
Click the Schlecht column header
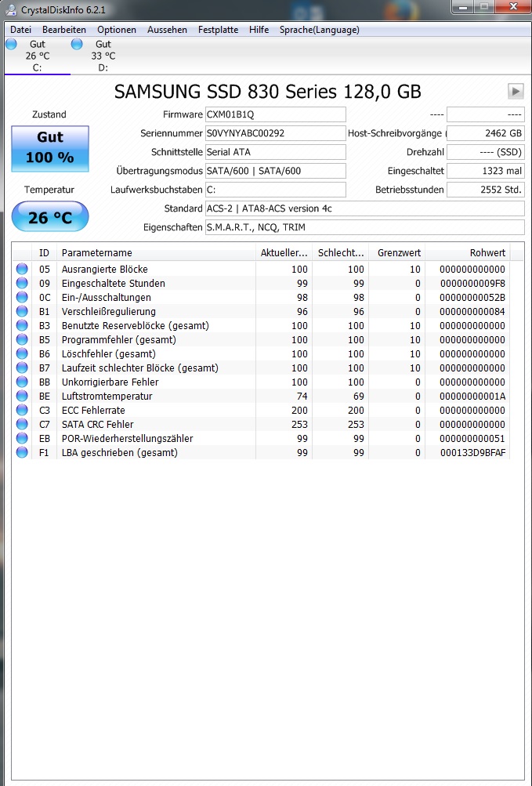(x=341, y=252)
